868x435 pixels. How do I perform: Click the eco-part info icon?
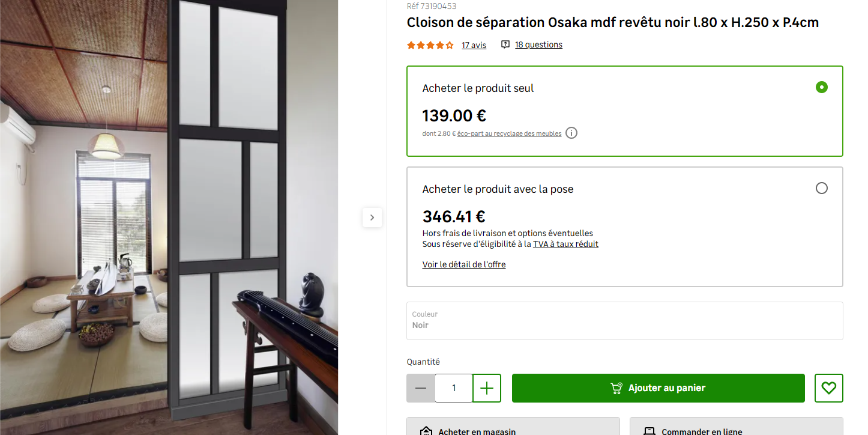571,133
